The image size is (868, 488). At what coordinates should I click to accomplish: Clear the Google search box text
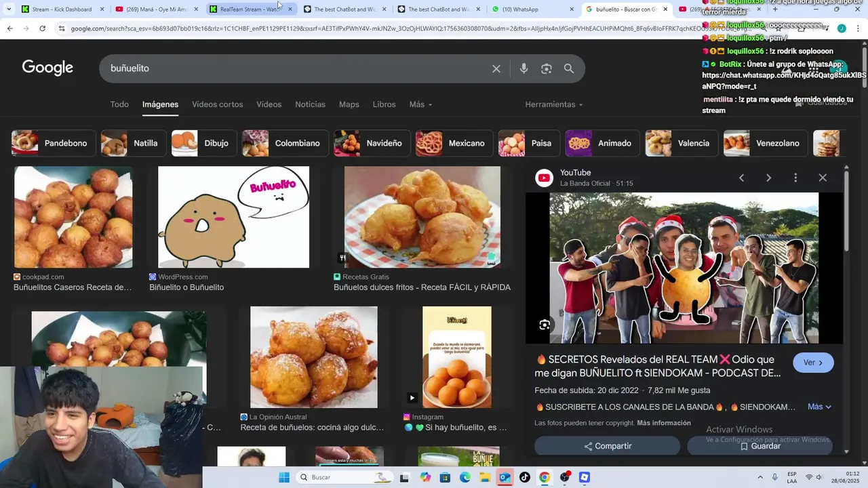pyautogui.click(x=496, y=68)
